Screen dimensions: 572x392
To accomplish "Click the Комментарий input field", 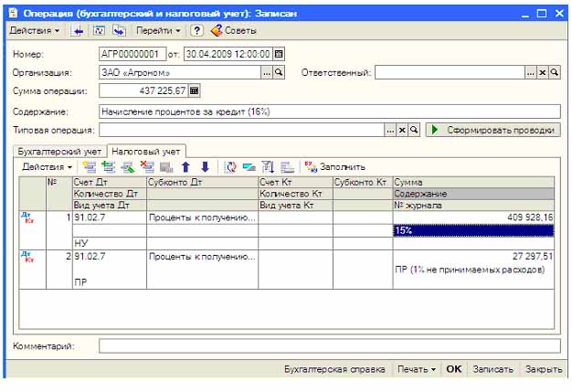I will tap(330, 346).
